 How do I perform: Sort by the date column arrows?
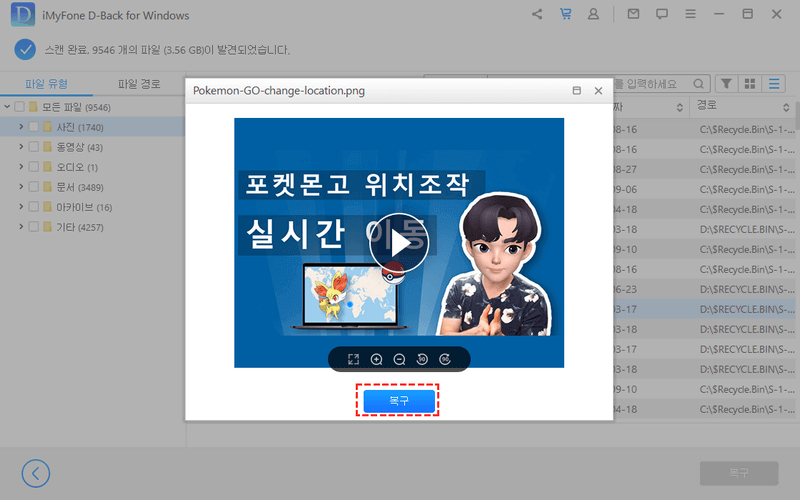tap(680, 107)
